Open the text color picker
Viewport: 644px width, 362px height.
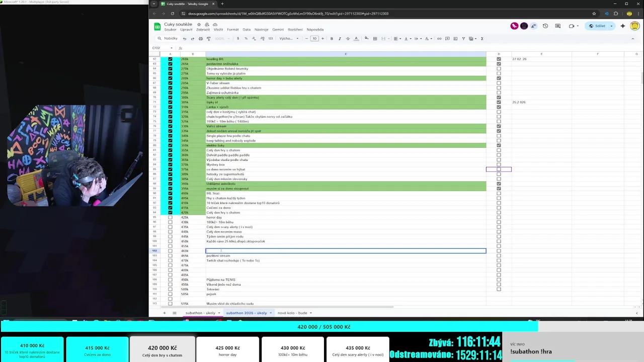tap(356, 39)
